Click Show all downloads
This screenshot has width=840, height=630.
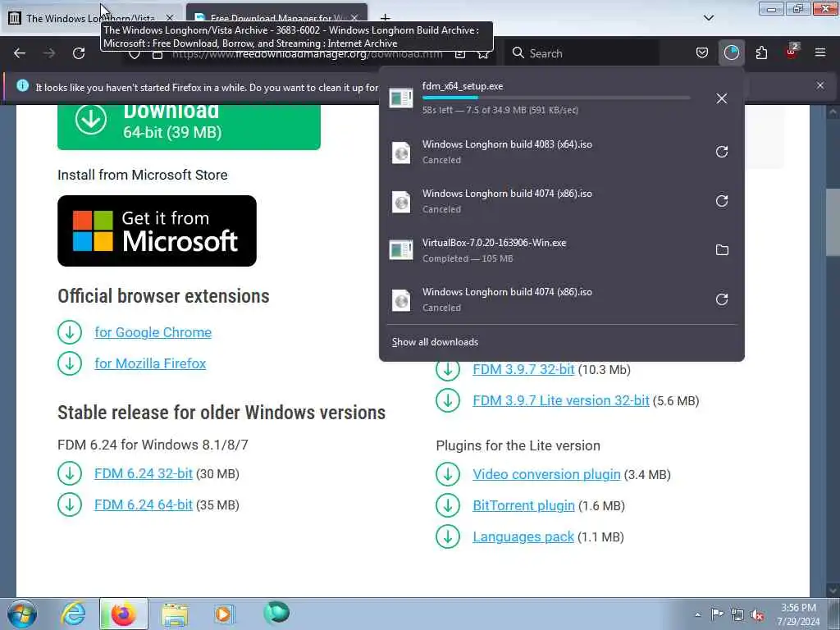pyautogui.click(x=435, y=342)
